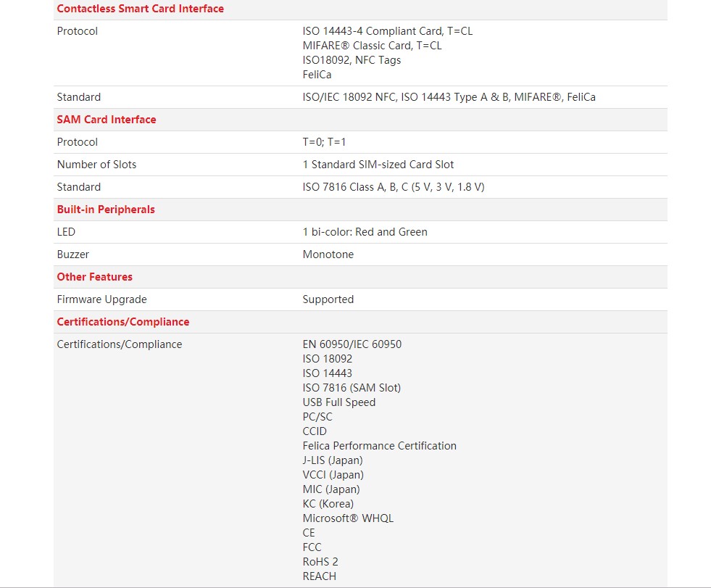The image size is (711, 588).
Task: Click the Number of Slots label
Action: tap(96, 165)
